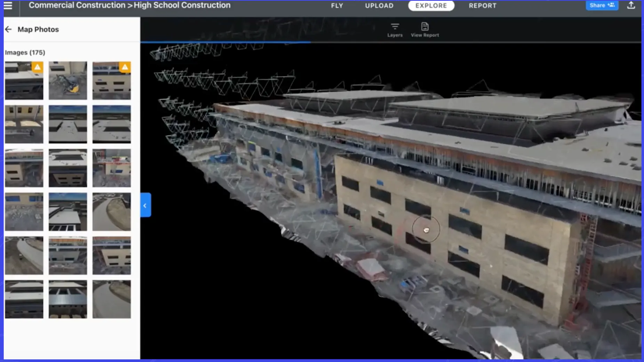Open the excavator photo thumbnail

(x=67, y=81)
